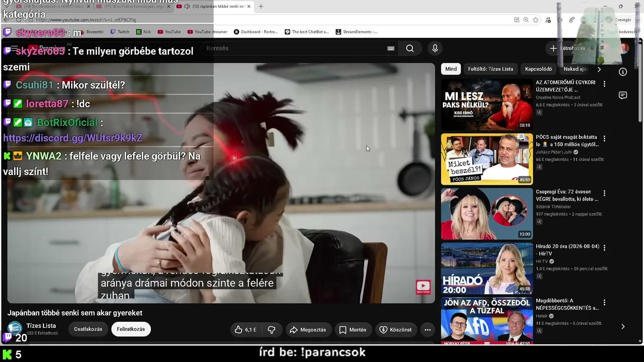Restore the browser window size
644x362 pixels.
620,7
